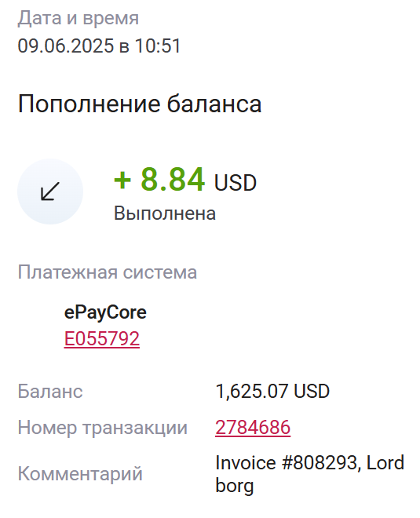
Task: Click the Платежная система label
Action: point(108,272)
